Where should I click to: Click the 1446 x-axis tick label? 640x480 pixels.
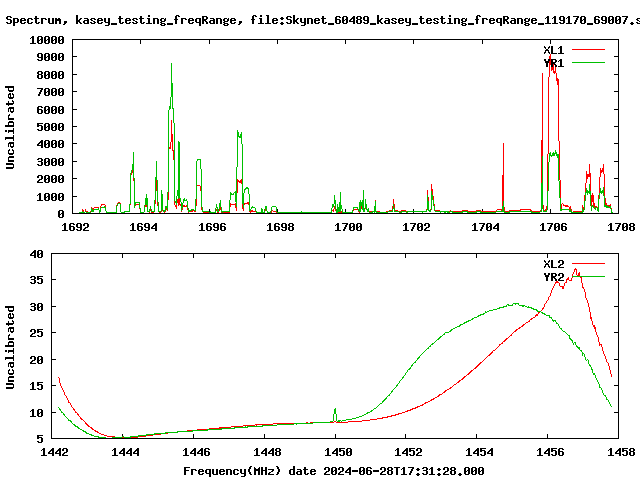coord(196,452)
